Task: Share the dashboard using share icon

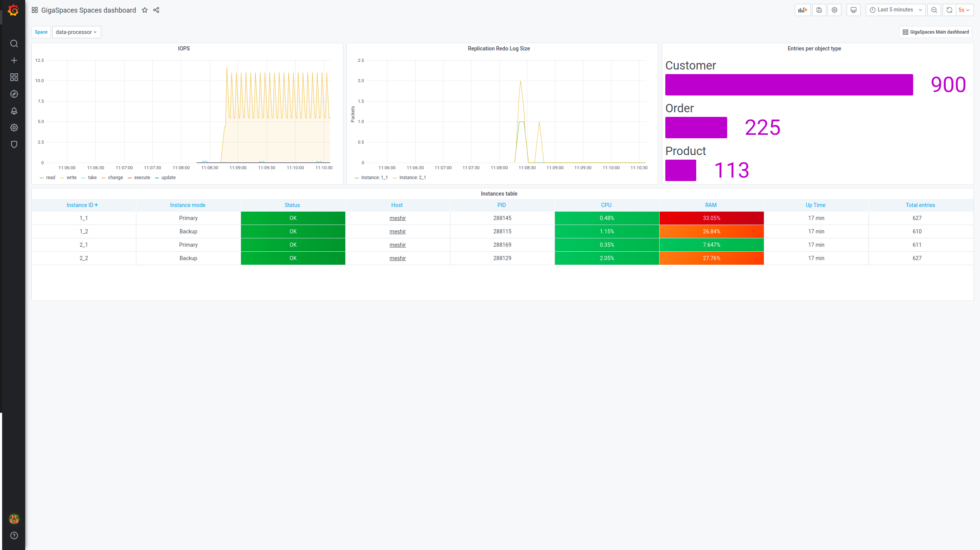Action: click(156, 10)
